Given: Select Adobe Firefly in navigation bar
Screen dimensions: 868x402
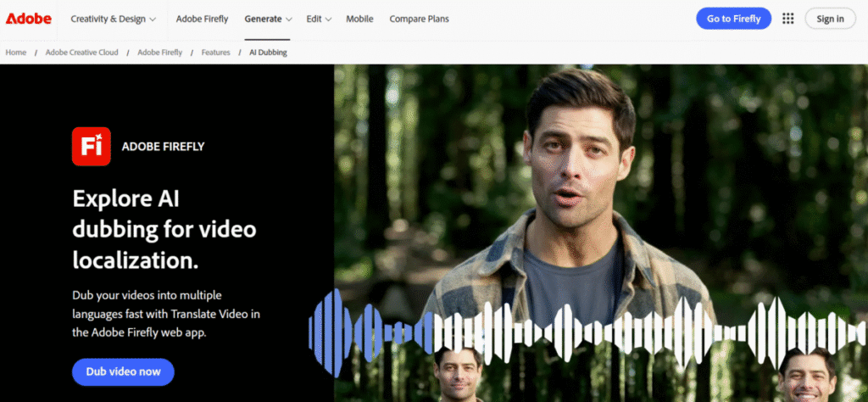Looking at the screenshot, I should tap(202, 19).
